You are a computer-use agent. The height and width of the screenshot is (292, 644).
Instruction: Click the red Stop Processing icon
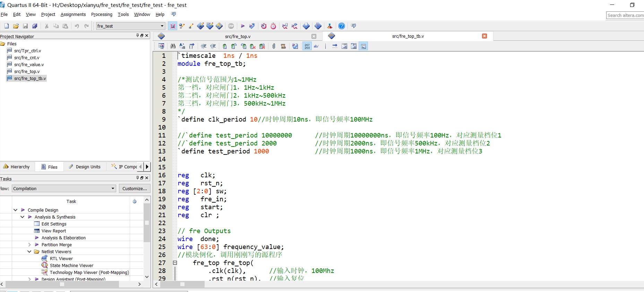tap(231, 26)
